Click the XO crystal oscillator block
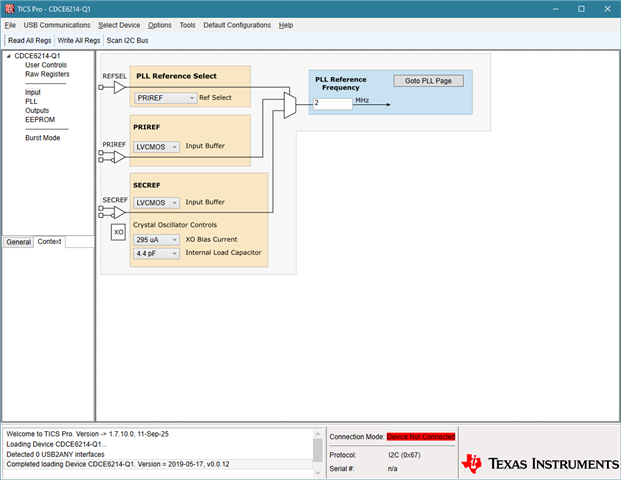621x480 pixels. pyautogui.click(x=118, y=232)
